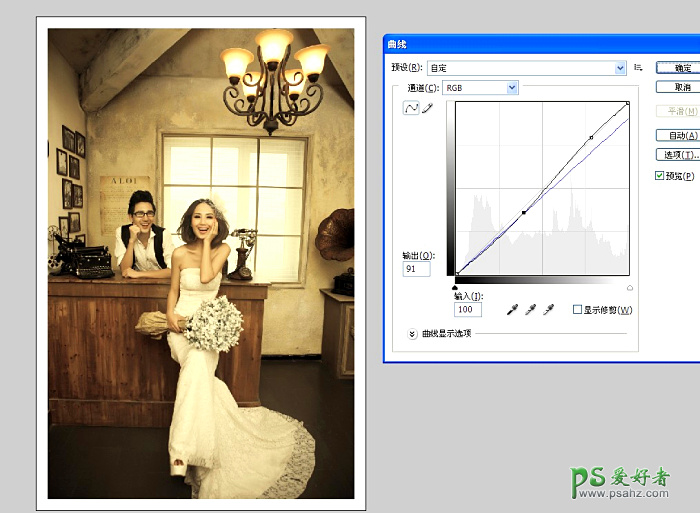Pick the white point eyedropper

pos(548,310)
